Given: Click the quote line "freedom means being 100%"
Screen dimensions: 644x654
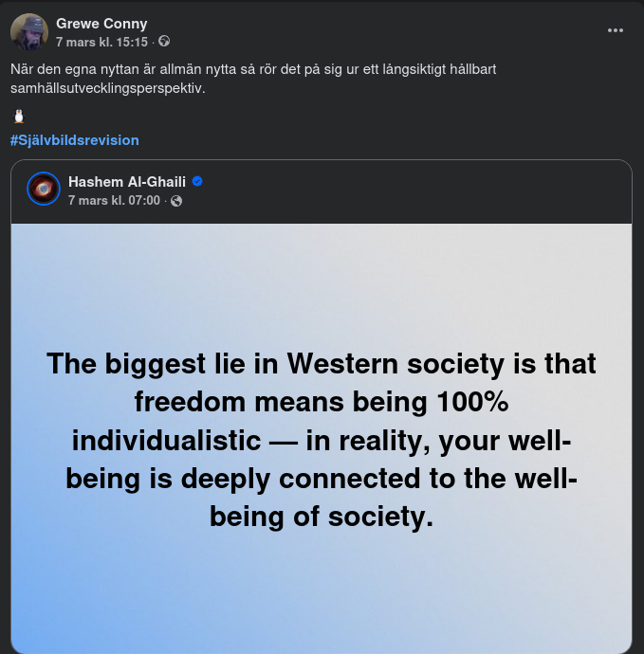Looking at the screenshot, I should (322, 403).
